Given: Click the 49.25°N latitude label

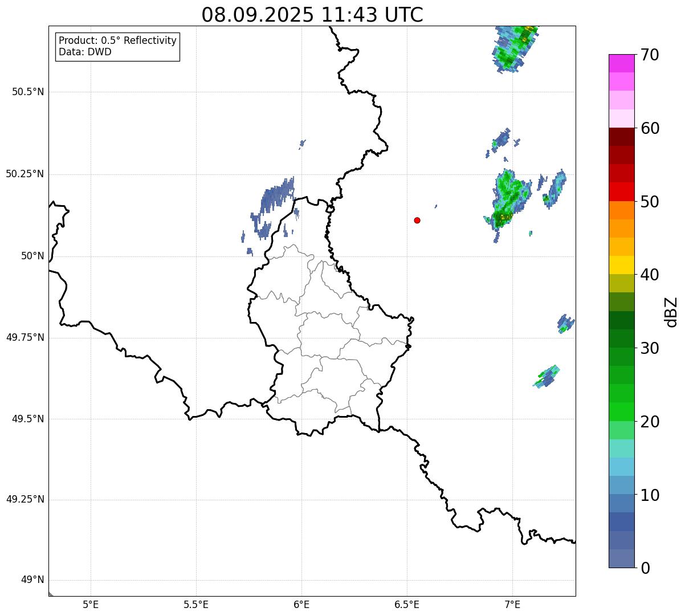Looking at the screenshot, I should click(25, 499).
